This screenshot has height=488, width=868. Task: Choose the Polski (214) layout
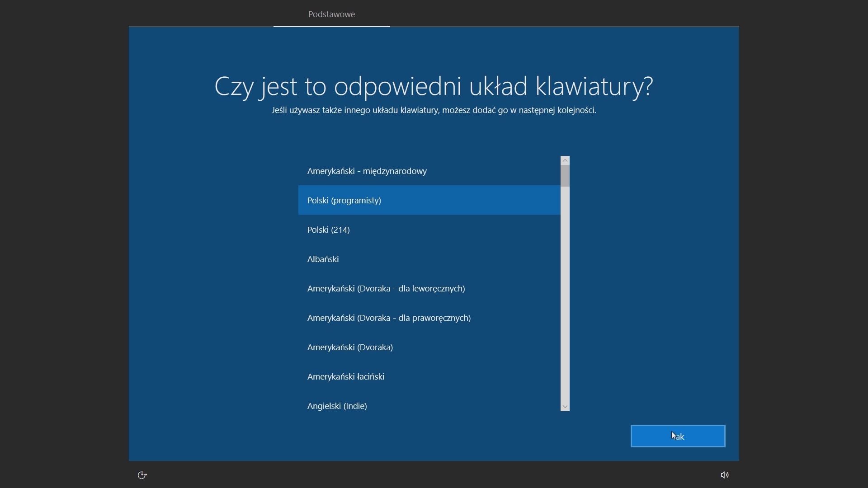click(429, 230)
